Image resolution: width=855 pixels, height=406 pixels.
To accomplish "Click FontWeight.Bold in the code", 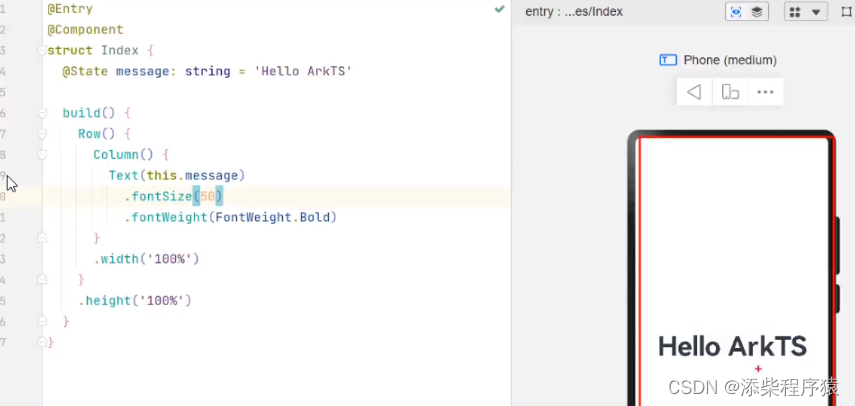I will 273,217.
